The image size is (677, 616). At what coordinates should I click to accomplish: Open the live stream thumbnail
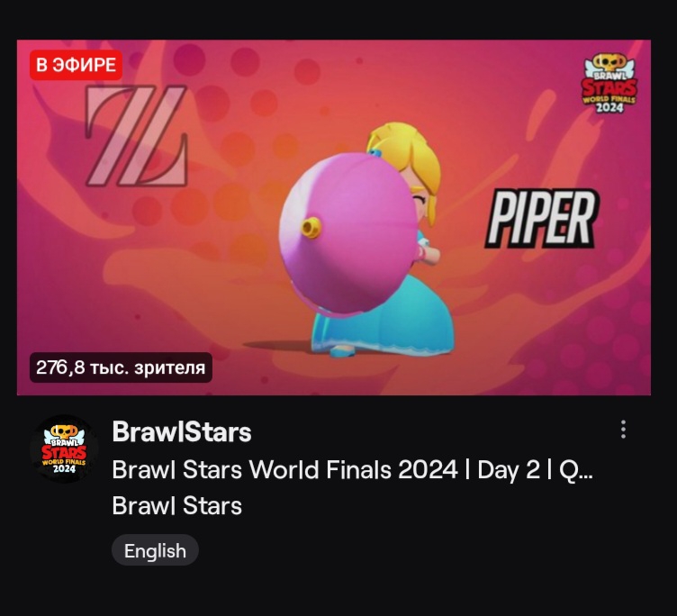(x=334, y=217)
